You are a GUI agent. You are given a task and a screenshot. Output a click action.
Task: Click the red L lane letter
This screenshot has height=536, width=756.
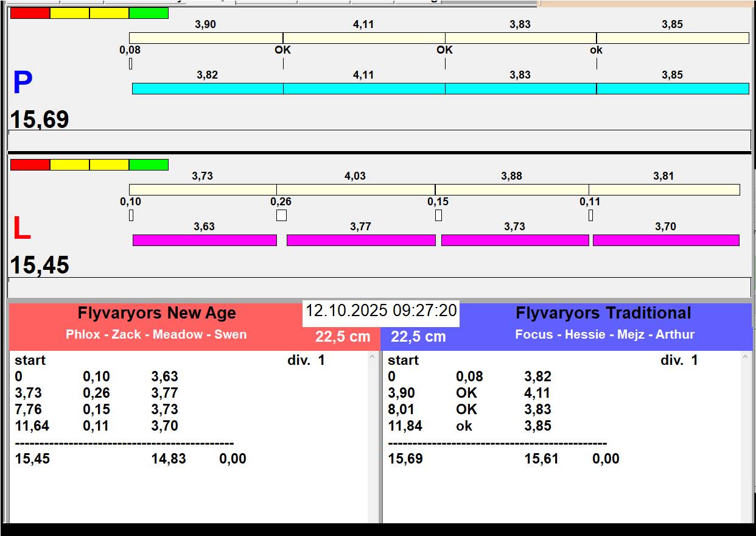[x=21, y=229]
